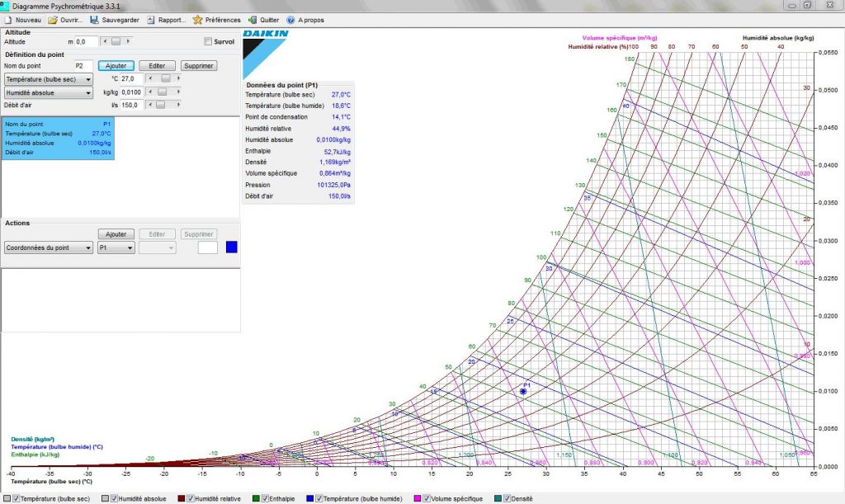Click the grey Température (bulbe sec) legend swatch

(7, 498)
